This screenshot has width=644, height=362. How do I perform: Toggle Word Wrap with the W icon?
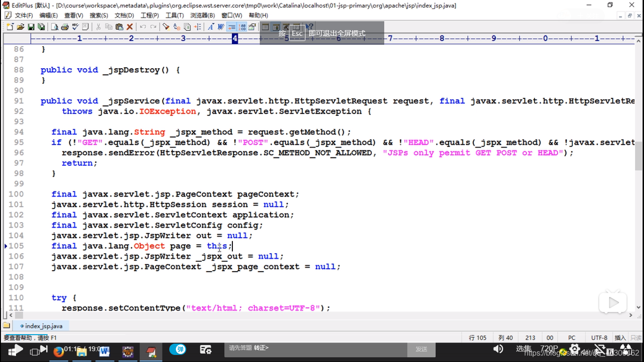[221, 27]
